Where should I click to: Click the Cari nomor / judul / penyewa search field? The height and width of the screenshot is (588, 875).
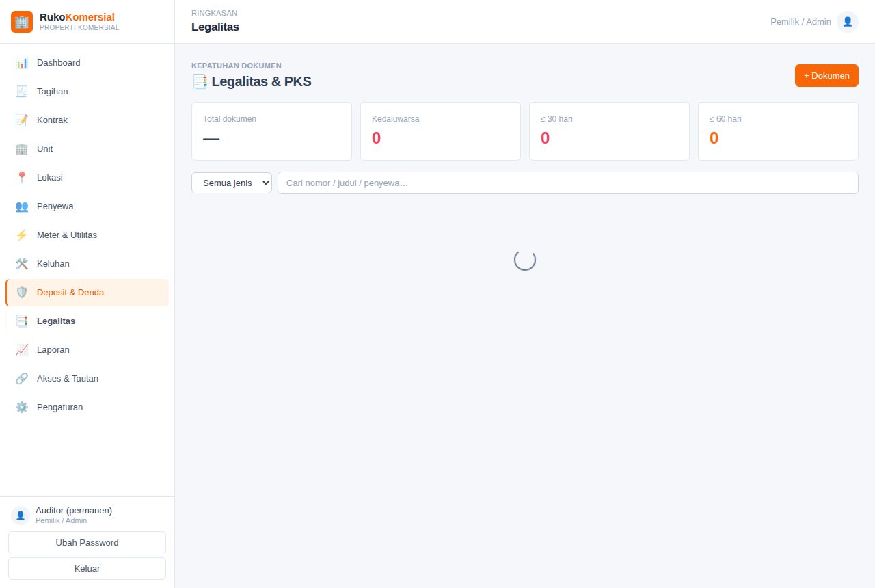[x=568, y=183]
